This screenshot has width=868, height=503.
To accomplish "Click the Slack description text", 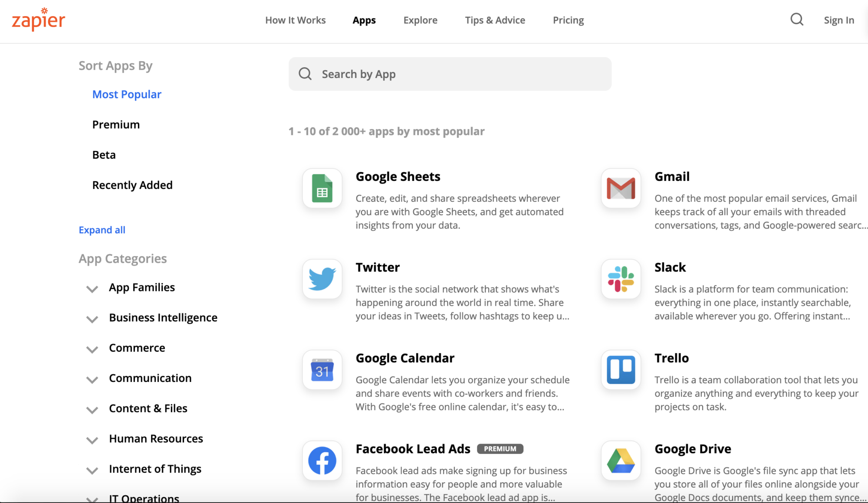I will (x=753, y=303).
